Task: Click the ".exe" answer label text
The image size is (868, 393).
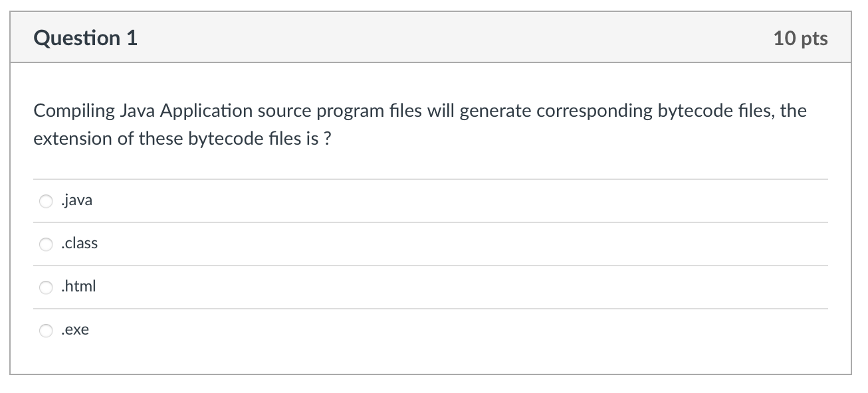Action: tap(74, 330)
